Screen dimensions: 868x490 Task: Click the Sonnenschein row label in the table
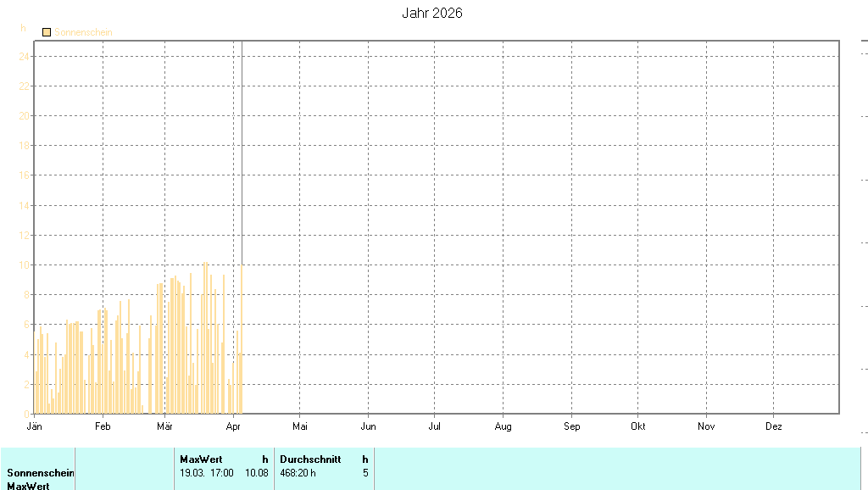40,473
